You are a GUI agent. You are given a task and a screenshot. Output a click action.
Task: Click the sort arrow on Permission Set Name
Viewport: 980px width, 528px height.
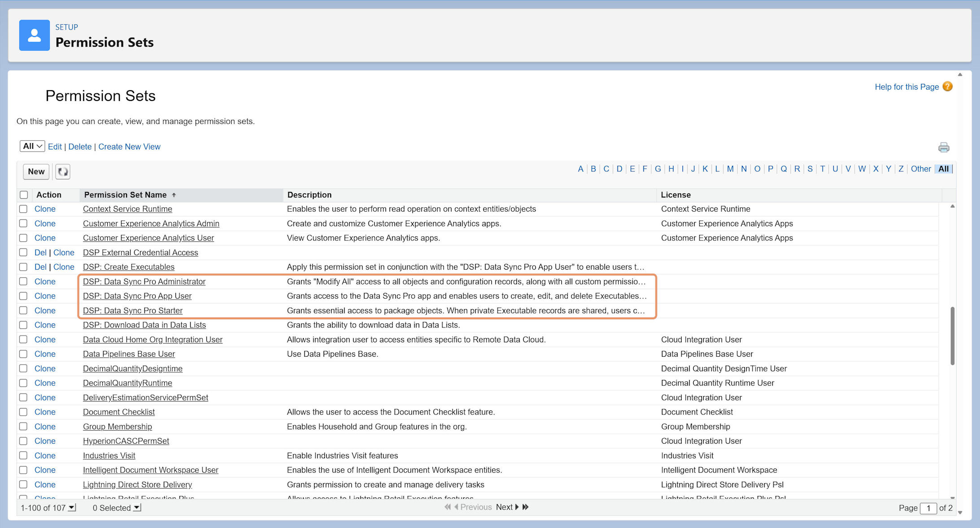pos(174,195)
